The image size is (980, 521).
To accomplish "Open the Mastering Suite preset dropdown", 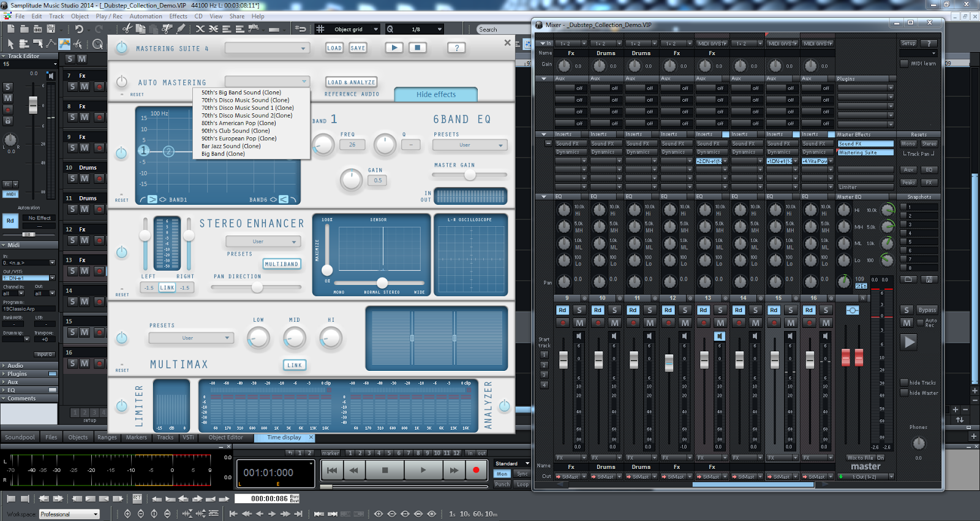I will 267,48.
